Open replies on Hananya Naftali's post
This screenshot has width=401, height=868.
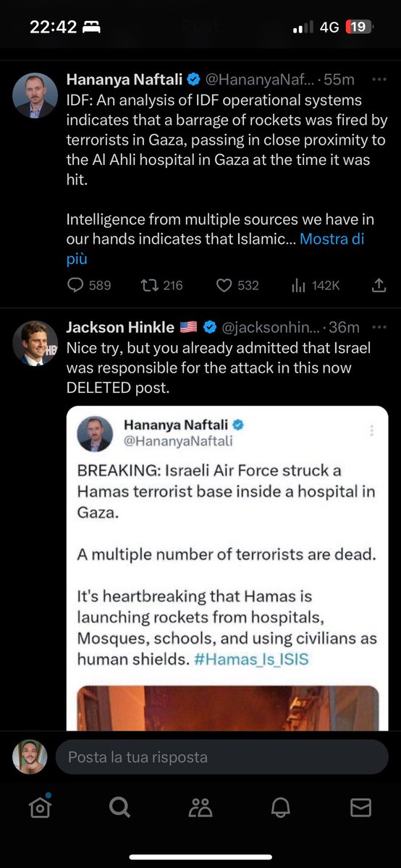[x=89, y=286]
